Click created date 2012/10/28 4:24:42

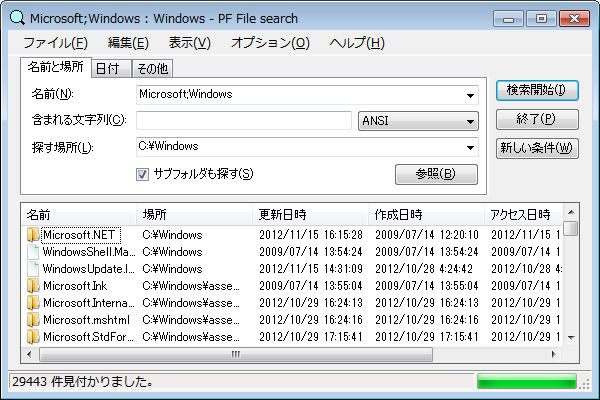(x=424, y=269)
